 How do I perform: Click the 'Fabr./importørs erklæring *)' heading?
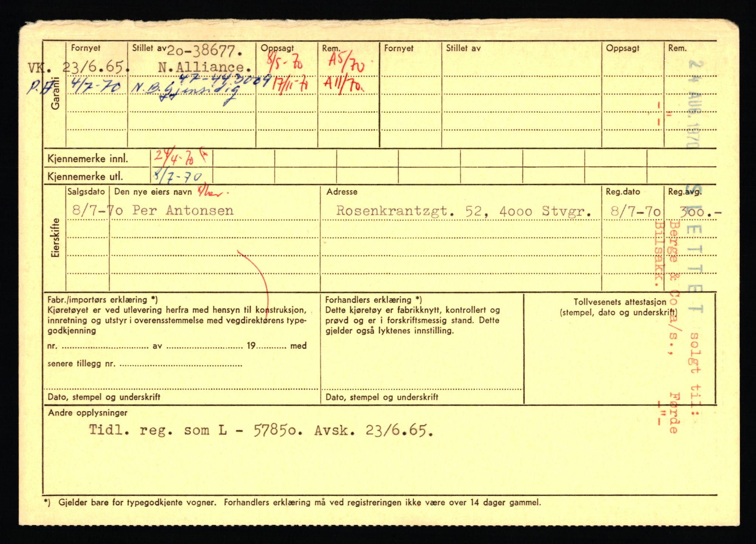pos(103,300)
